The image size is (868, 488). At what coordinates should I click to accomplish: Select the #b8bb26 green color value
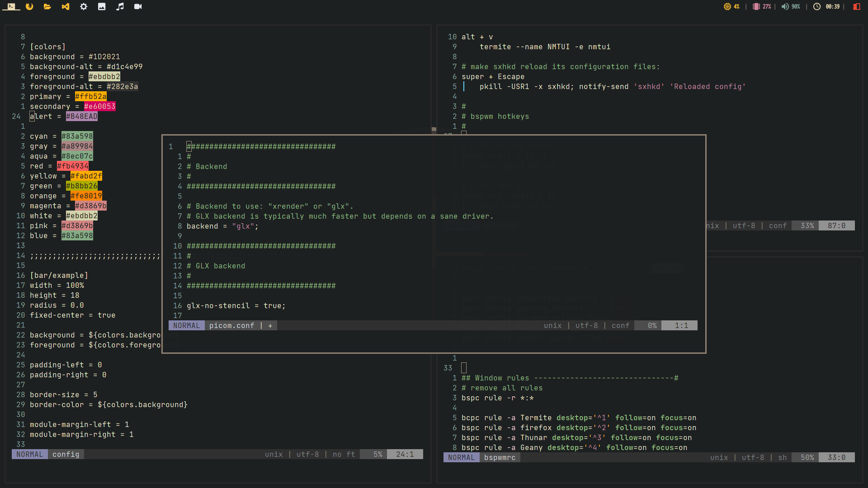pyautogui.click(x=82, y=186)
